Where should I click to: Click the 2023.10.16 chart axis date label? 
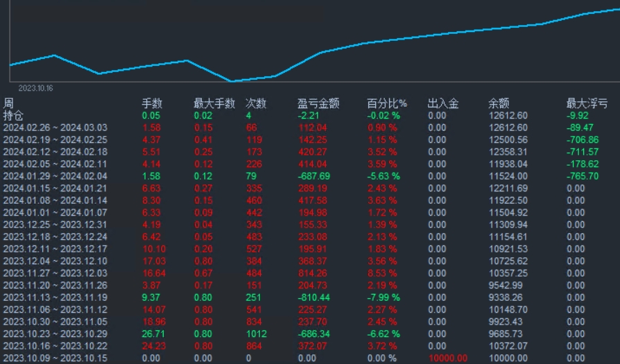(x=35, y=88)
